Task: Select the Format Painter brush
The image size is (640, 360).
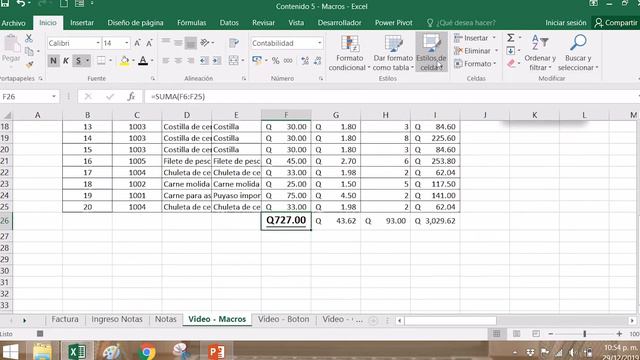Action: pos(29,64)
